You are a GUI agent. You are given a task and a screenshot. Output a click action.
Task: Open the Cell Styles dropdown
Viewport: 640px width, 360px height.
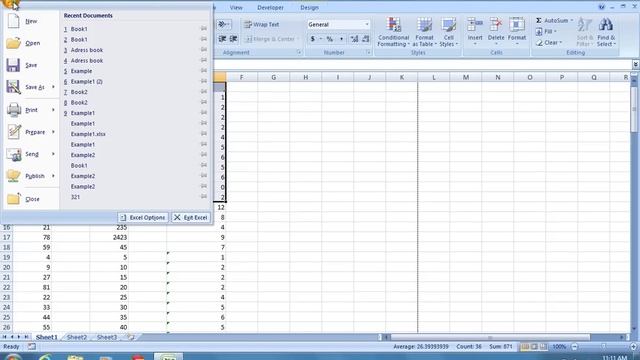[x=449, y=32]
